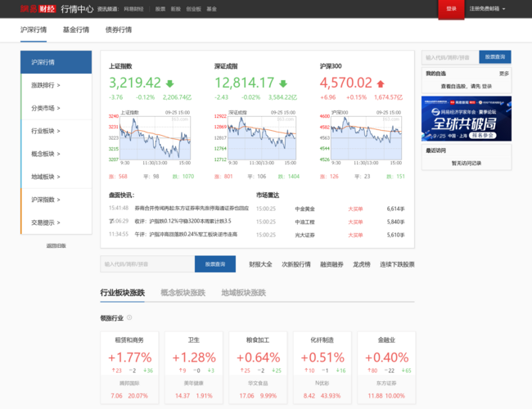
Task: Click the green down arrow next to 12,814.17
Action: coord(283,83)
